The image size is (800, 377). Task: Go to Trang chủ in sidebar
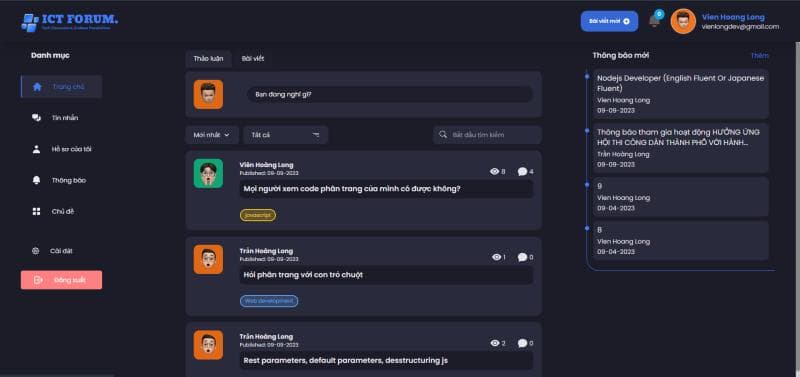(61, 87)
